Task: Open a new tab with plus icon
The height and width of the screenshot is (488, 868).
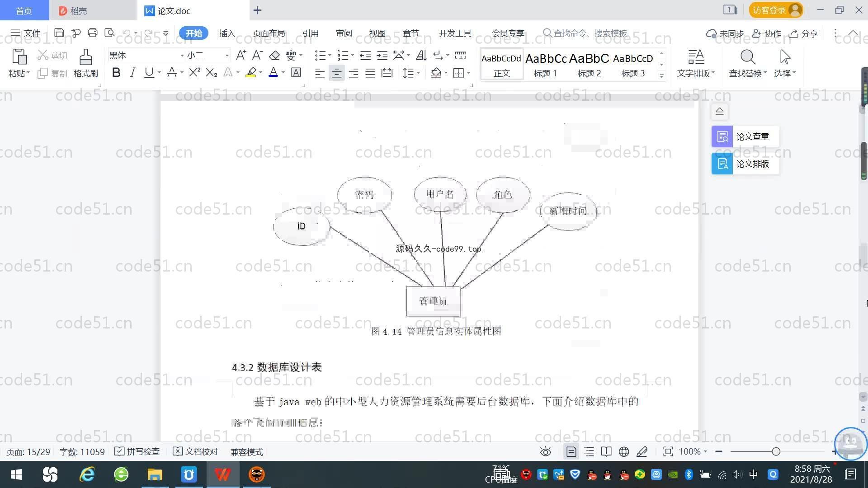Action: pyautogui.click(x=257, y=10)
